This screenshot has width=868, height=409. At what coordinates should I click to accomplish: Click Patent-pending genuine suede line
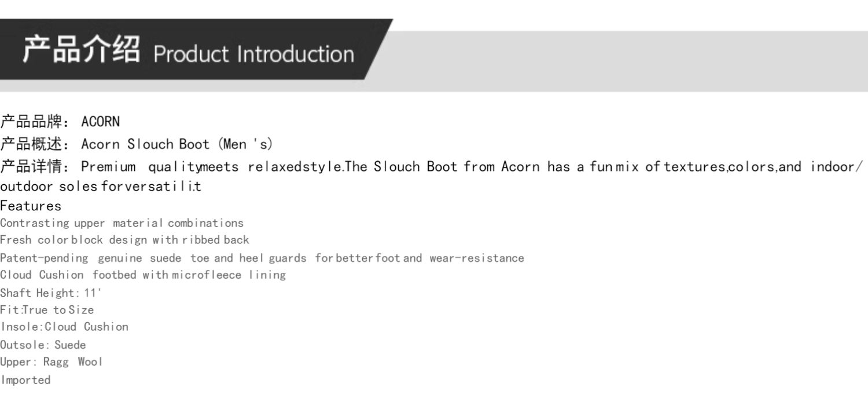click(262, 258)
